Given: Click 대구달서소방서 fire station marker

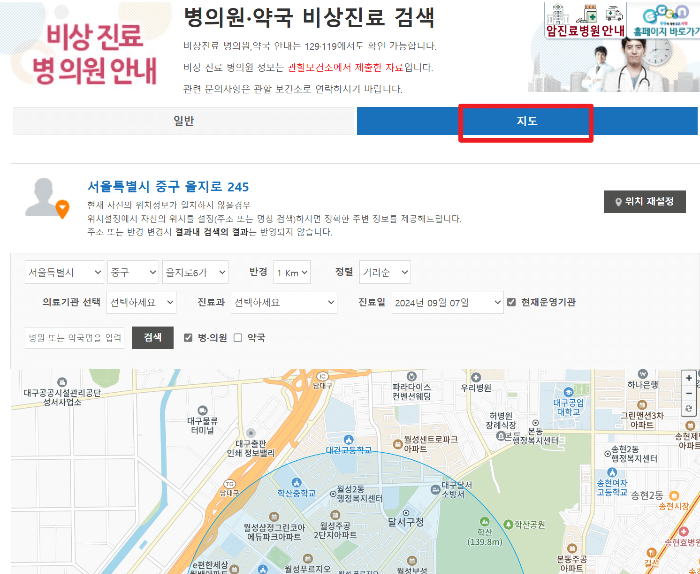Looking at the screenshot, I should 435,490.
